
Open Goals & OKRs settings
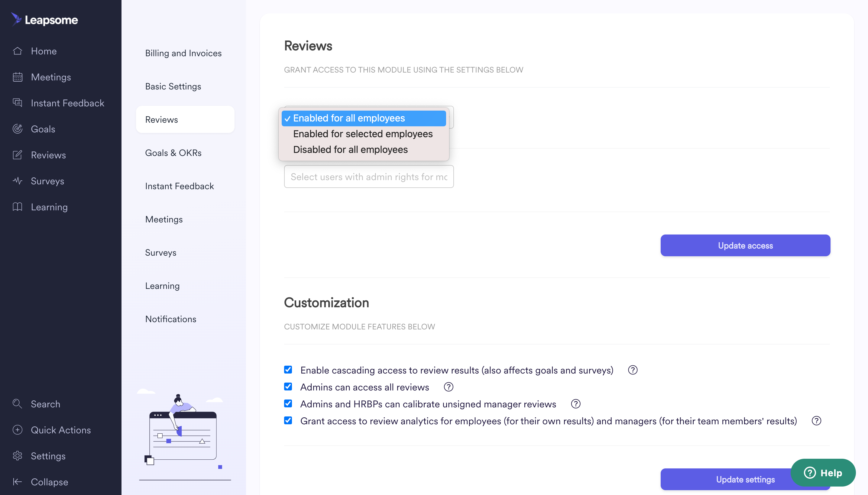click(173, 153)
